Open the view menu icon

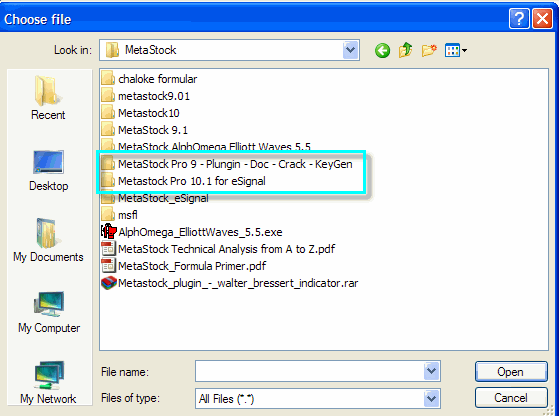456,50
